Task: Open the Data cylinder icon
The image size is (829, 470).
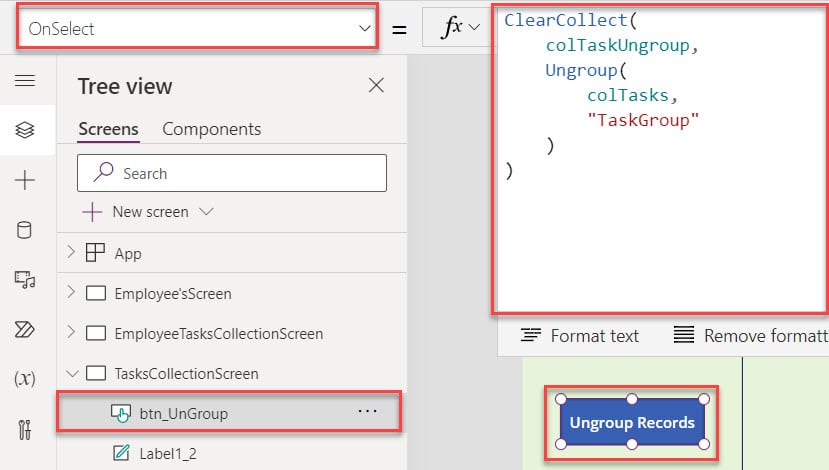Action: tap(24, 230)
